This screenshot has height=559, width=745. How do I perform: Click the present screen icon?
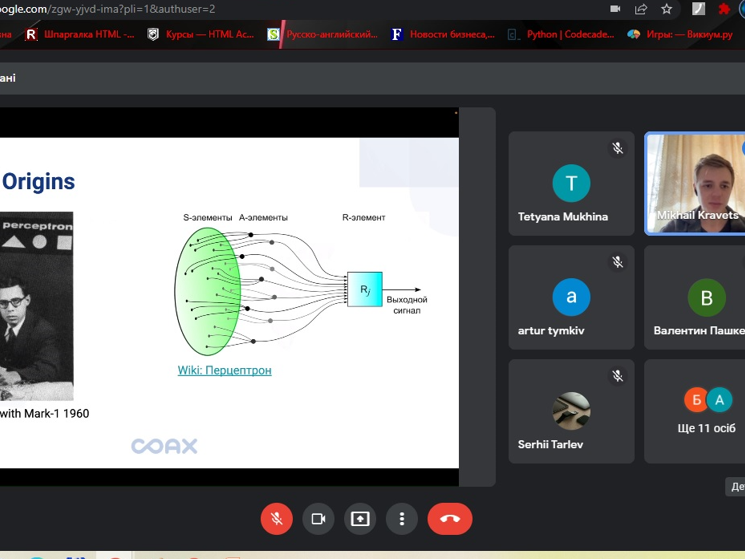tap(360, 519)
